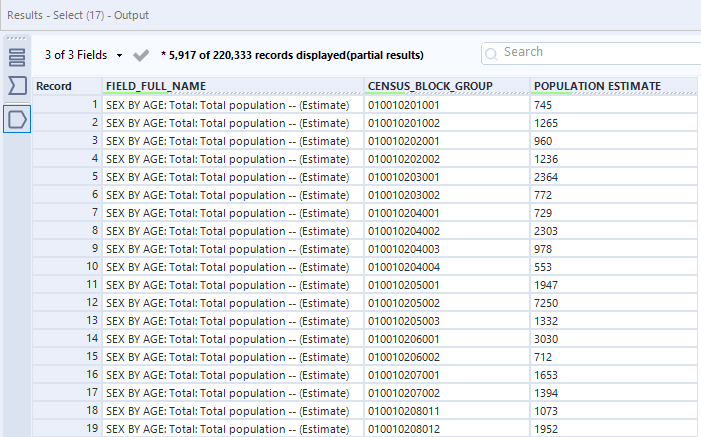
Task: Click census block group 010010204003
Action: pyautogui.click(x=404, y=249)
